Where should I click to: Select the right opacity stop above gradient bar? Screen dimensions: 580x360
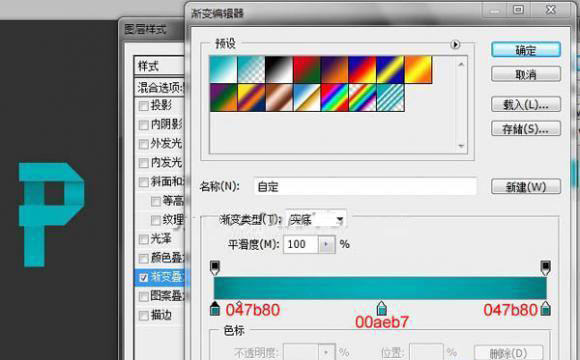pos(546,268)
